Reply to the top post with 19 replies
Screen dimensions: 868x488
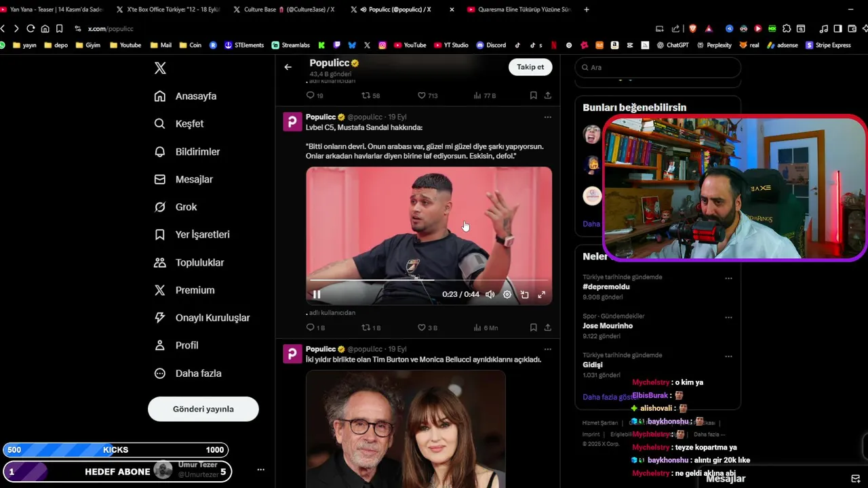tap(315, 96)
